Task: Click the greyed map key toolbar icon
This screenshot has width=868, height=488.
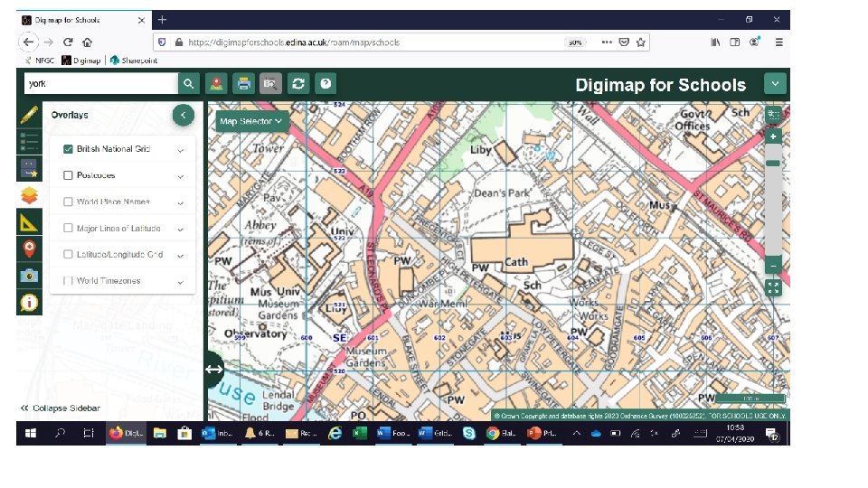Action: click(270, 83)
